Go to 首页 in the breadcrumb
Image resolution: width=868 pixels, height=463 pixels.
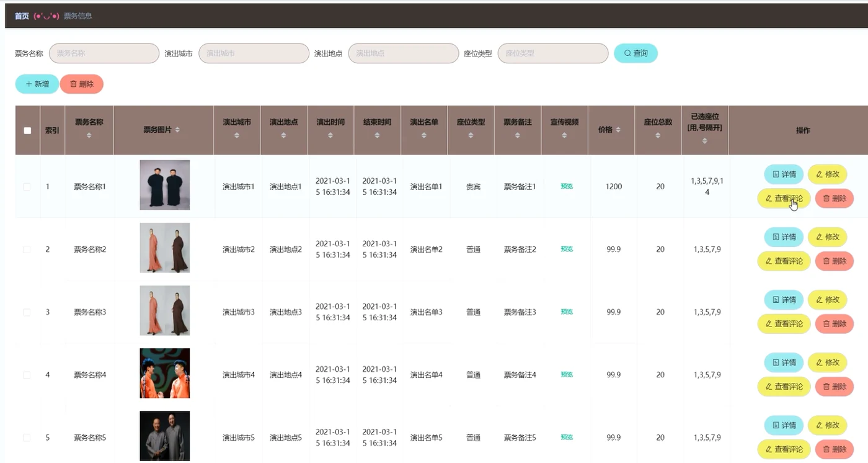click(22, 16)
